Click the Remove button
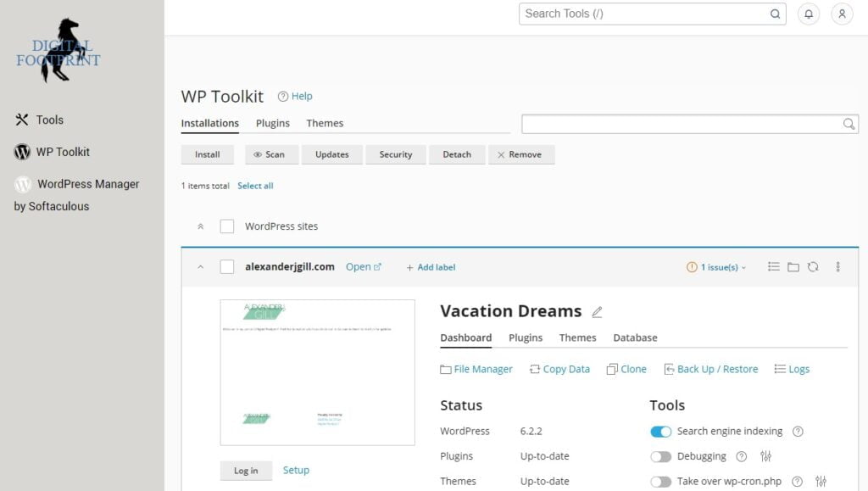This screenshot has height=491, width=868. tap(520, 154)
